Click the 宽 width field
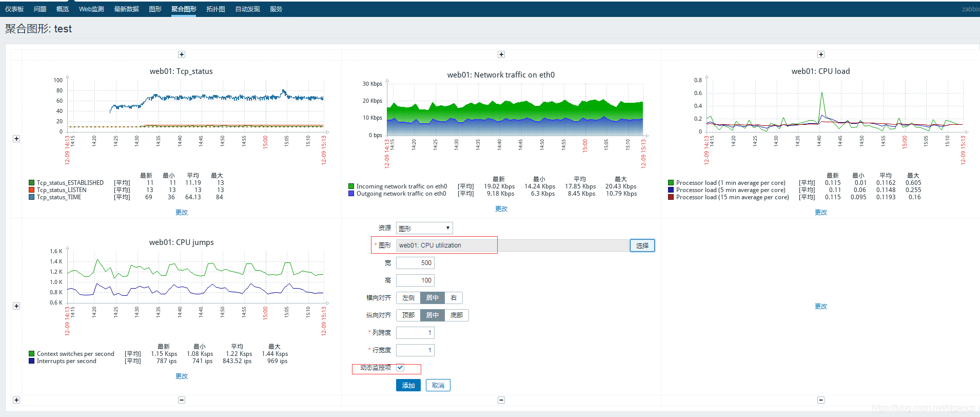980x417 pixels. (x=415, y=263)
